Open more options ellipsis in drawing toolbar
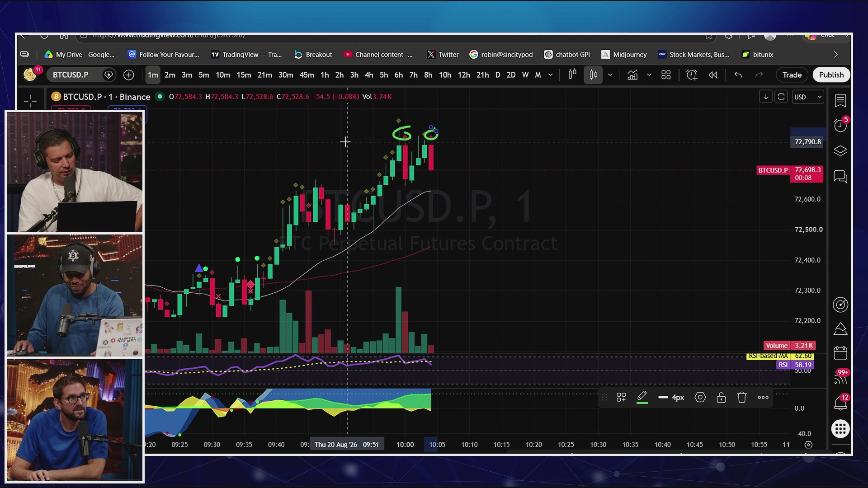868x488 pixels. tap(763, 398)
